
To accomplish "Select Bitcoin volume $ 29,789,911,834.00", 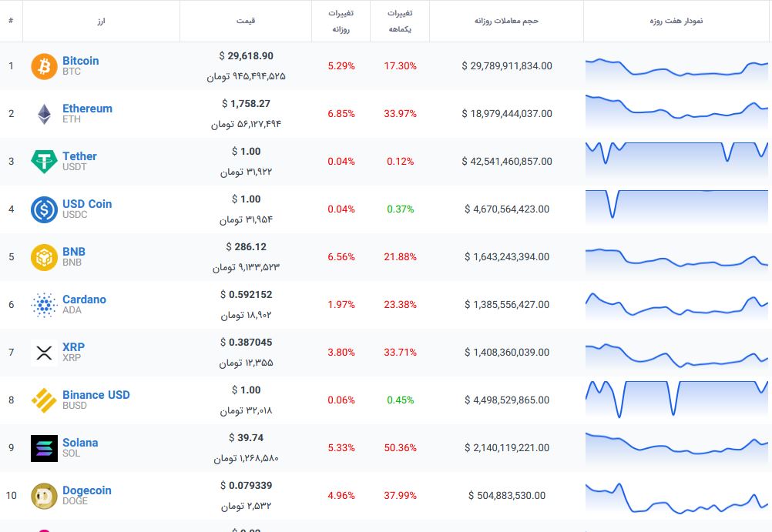I will tap(507, 66).
